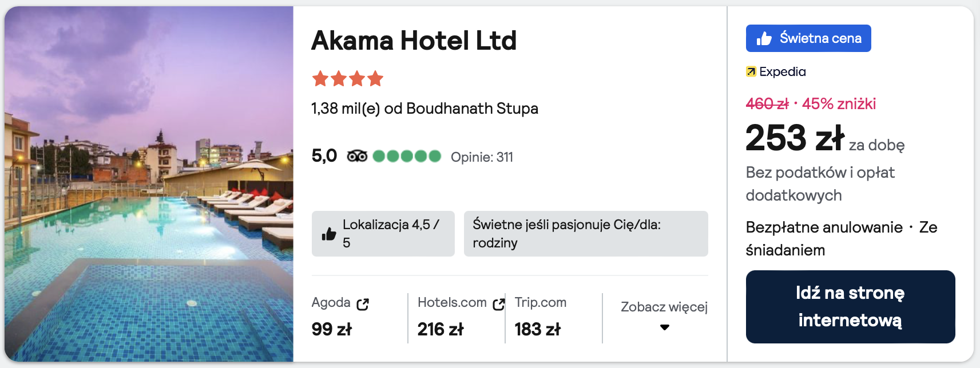
Task: Click the green TripAdvisor rating bubbles
Action: click(x=407, y=156)
